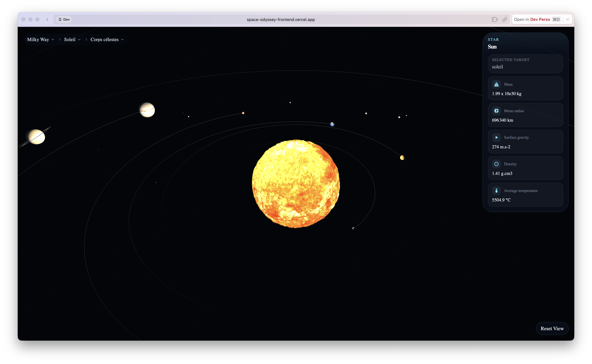Click the Surface gravity label

coord(516,137)
